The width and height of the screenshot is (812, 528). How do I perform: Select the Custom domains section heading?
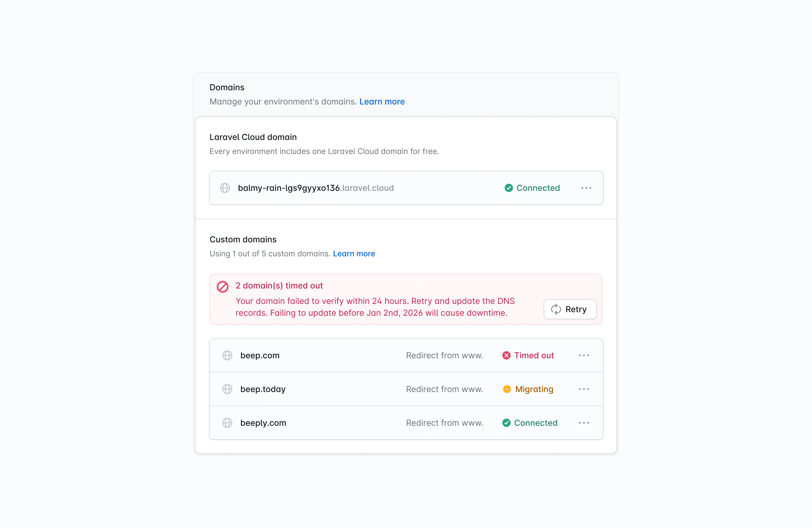[x=242, y=239]
